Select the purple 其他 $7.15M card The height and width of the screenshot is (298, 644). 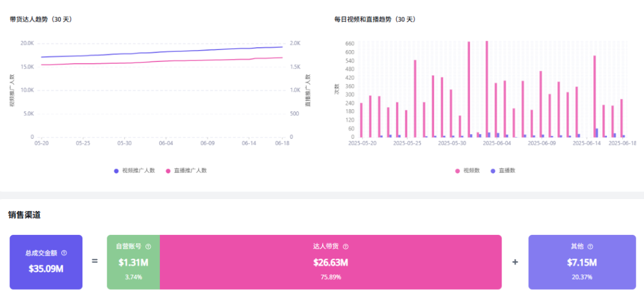tap(582, 262)
